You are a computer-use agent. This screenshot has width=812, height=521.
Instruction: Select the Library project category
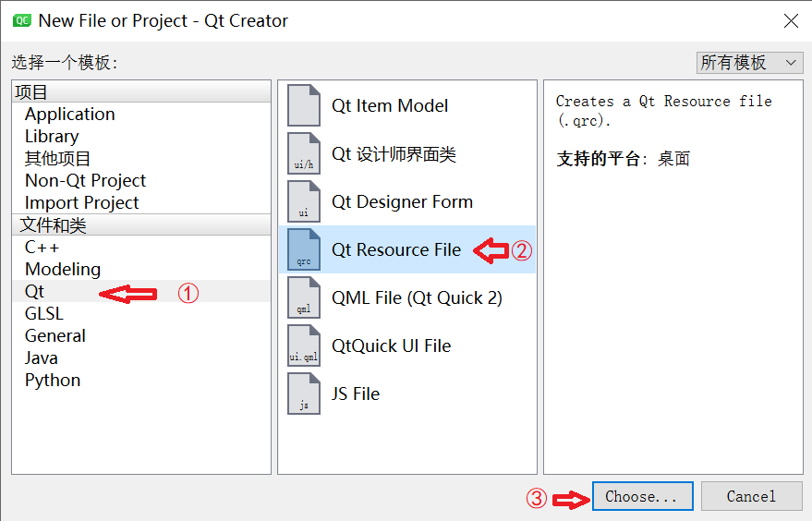tap(52, 137)
